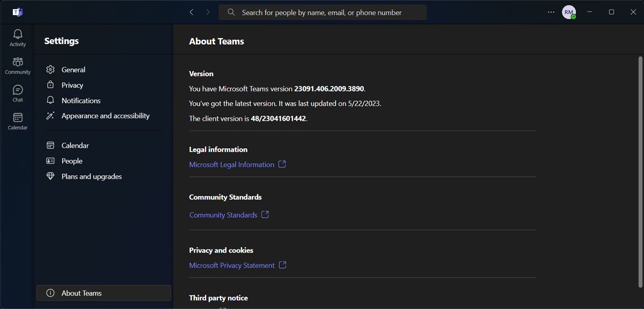This screenshot has width=644, height=309.
Task: Maximize the Teams window
Action: 611,12
